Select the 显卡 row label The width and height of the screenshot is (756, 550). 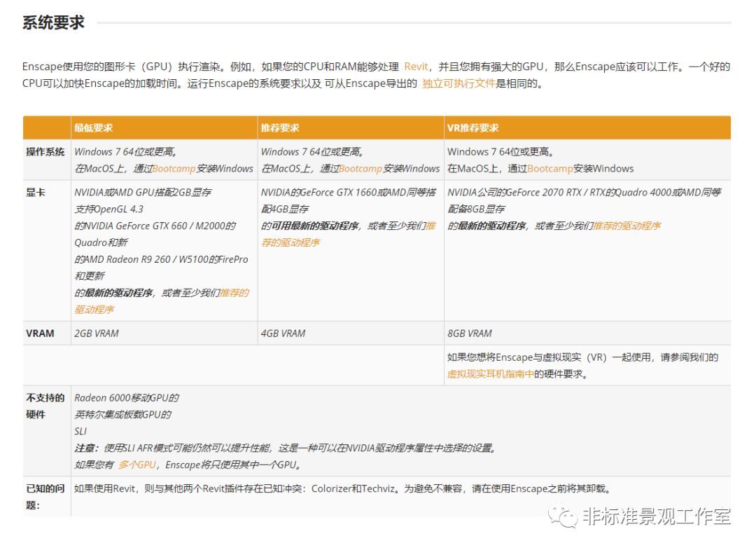click(36, 192)
